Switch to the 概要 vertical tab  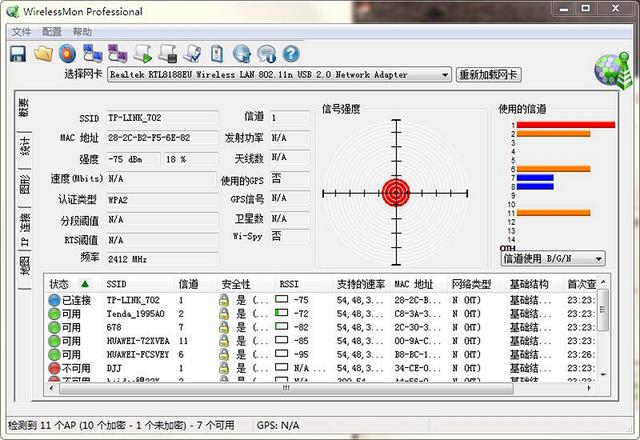coord(24,108)
